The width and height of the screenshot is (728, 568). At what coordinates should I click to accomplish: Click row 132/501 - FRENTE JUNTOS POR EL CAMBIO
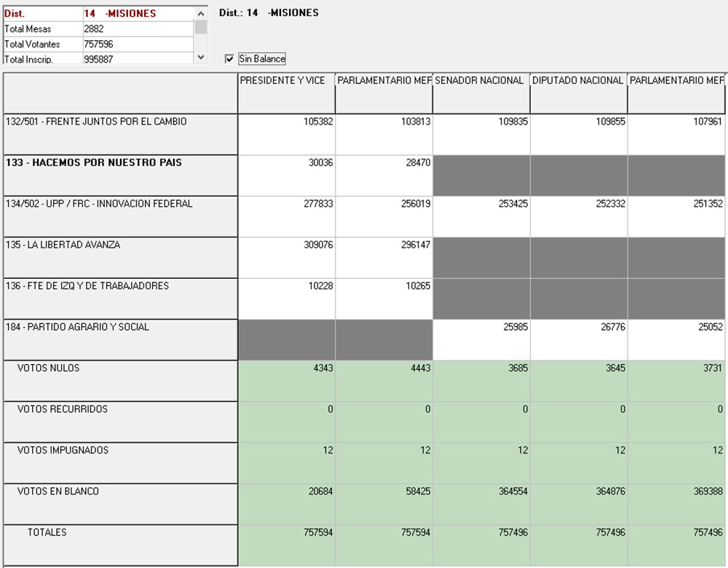pos(120,134)
